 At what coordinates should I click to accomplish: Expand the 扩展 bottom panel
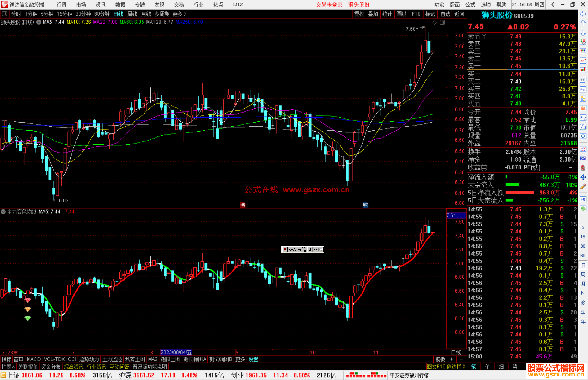click(8, 367)
